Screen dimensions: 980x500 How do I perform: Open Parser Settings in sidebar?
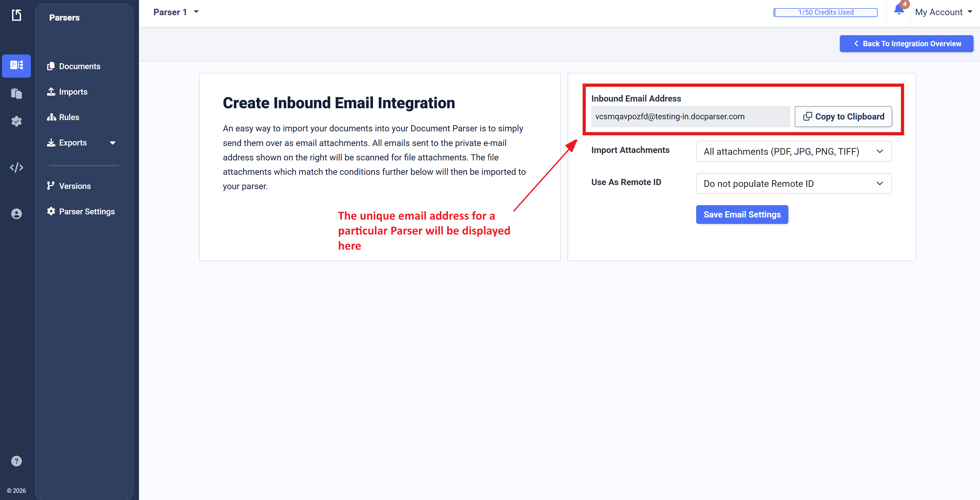click(86, 211)
